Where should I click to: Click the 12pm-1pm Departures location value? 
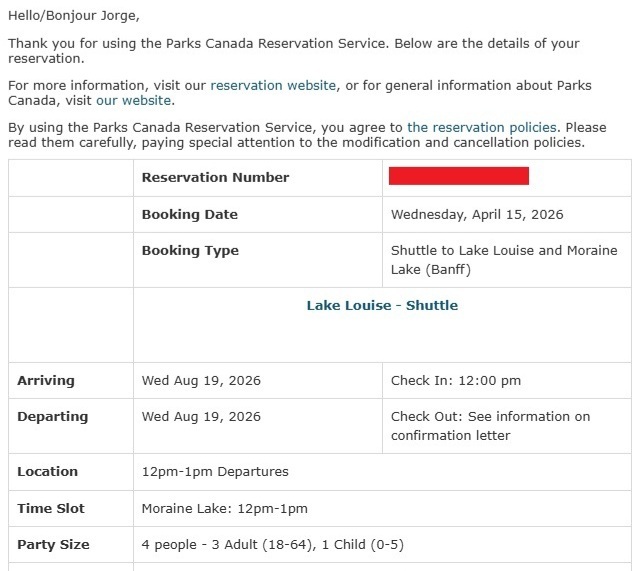click(215, 472)
